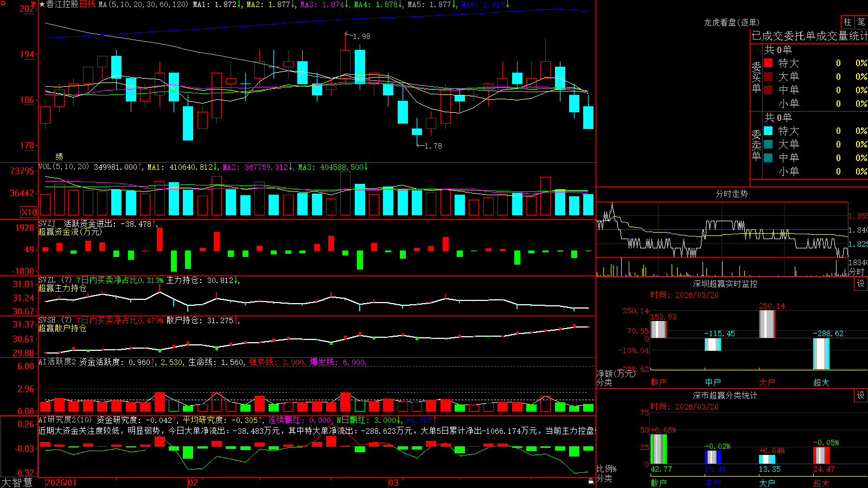Image resolution: width=868 pixels, height=488 pixels.
Task: Click the 龙虎看盘(逐单) panel title
Action: coord(731,22)
